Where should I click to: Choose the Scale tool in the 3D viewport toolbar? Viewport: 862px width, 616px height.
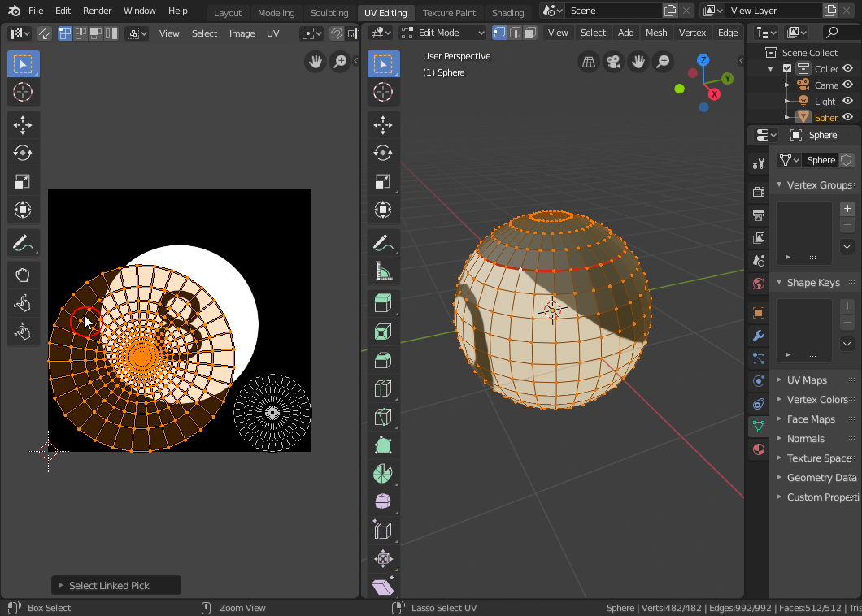[x=383, y=181]
